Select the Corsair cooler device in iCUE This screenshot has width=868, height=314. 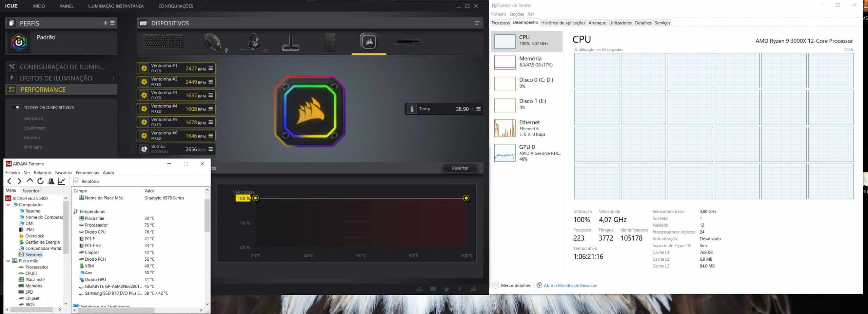[x=369, y=42]
